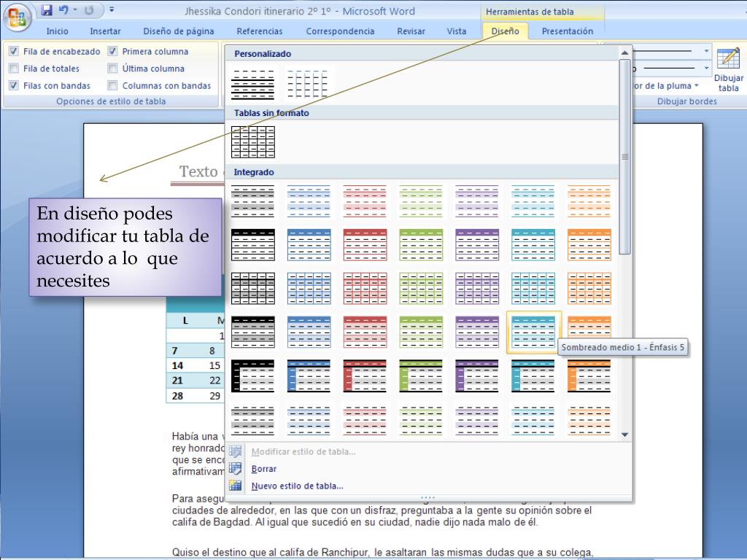747x560 pixels.
Task: Toggle the Primera columna checkbox
Action: click(x=112, y=51)
